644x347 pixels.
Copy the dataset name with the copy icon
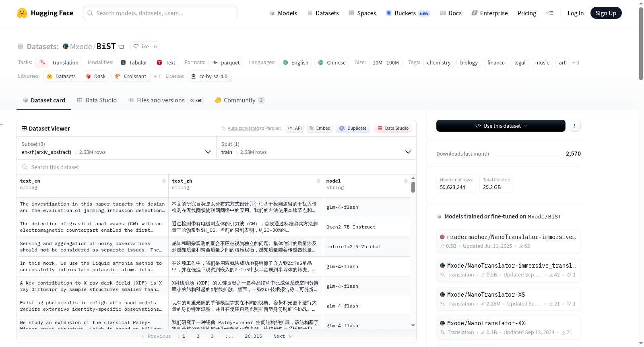(121, 46)
